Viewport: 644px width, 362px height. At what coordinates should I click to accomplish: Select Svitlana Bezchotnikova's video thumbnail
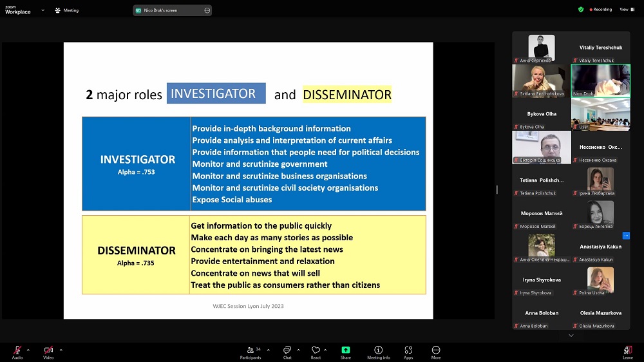[x=541, y=81]
